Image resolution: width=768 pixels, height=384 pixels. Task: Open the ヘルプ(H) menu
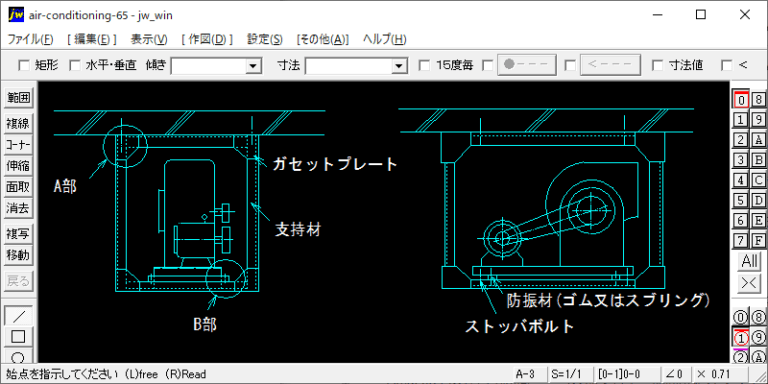(384, 40)
